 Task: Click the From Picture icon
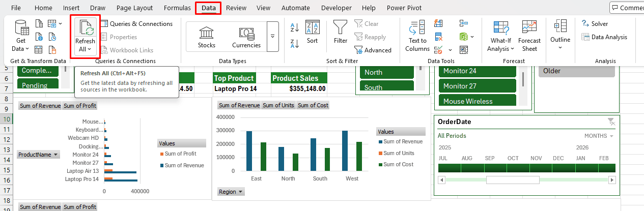[x=52, y=23]
